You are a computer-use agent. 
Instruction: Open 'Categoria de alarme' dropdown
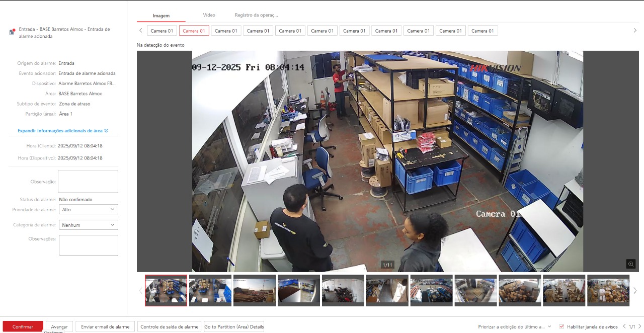click(88, 225)
